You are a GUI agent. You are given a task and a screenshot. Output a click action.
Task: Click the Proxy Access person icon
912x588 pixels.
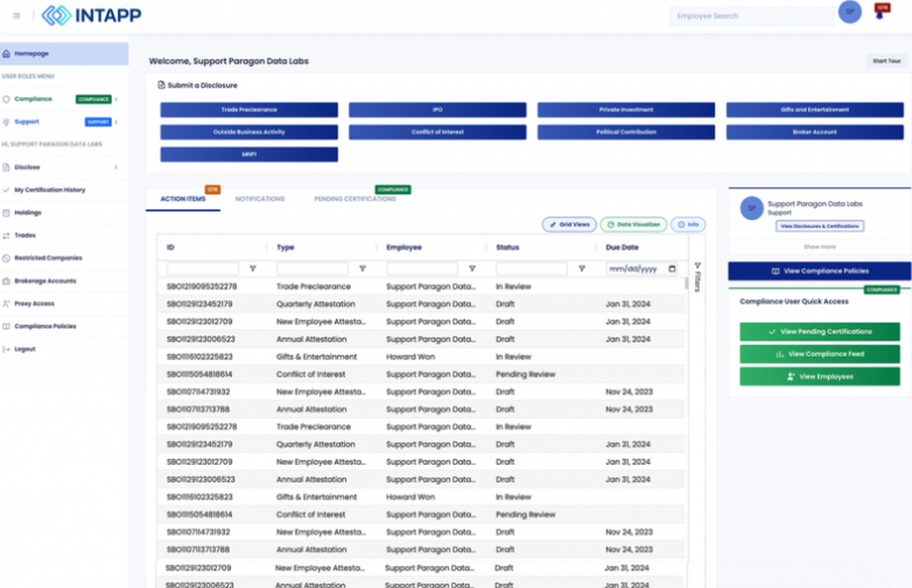6,304
